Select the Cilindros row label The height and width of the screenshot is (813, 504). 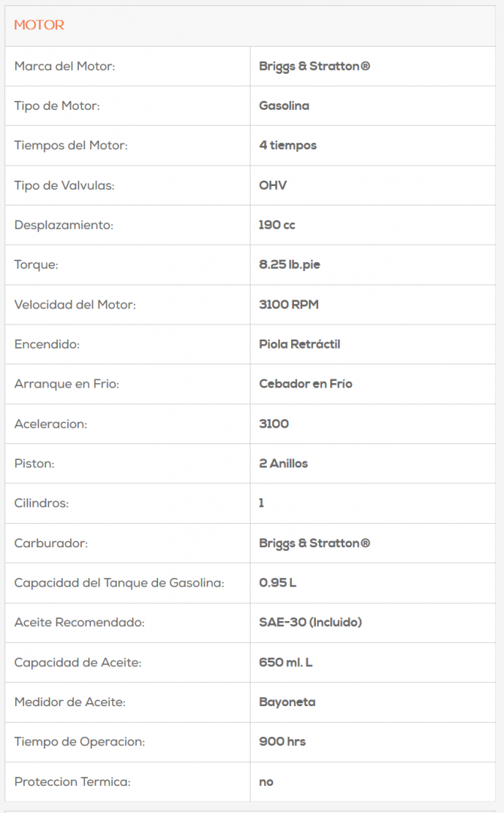coord(41,503)
